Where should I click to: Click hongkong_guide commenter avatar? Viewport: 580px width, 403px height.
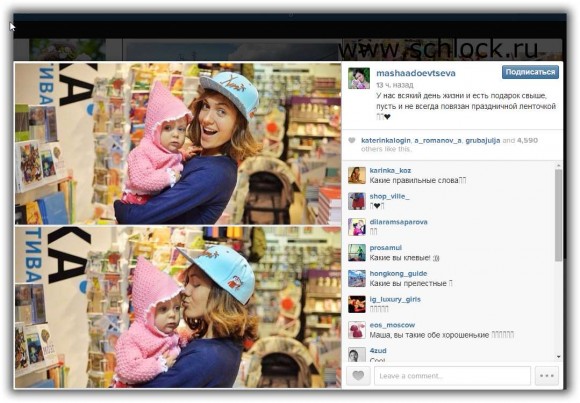click(x=357, y=278)
